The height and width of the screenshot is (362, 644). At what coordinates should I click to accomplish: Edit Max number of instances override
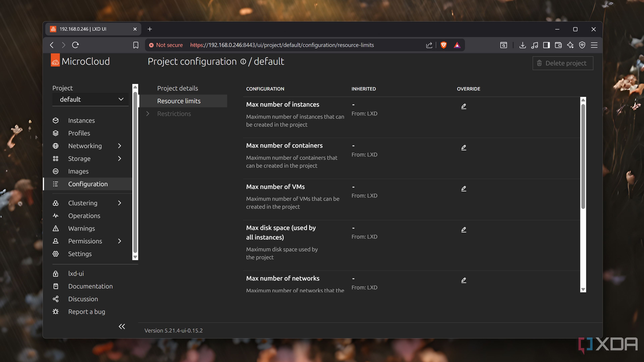click(x=464, y=106)
